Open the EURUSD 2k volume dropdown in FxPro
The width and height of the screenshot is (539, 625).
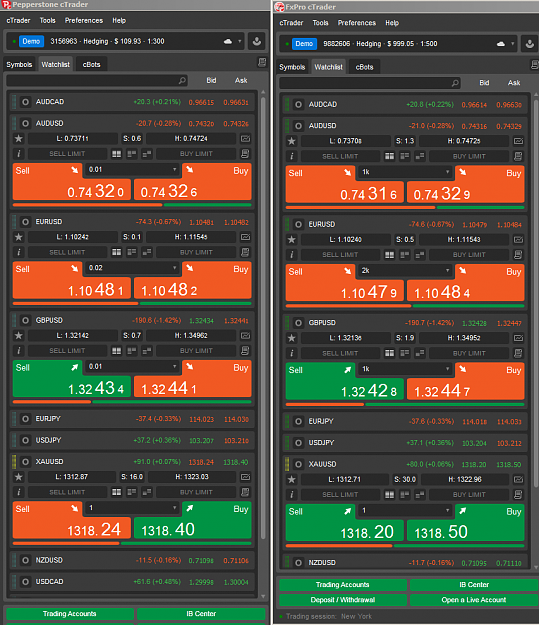[x=405, y=271]
